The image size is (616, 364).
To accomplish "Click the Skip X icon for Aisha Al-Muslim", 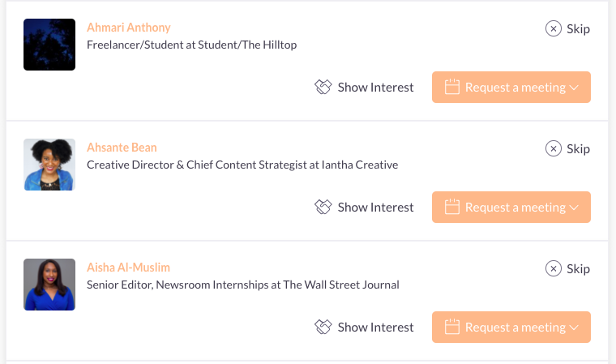I will click(x=553, y=268).
